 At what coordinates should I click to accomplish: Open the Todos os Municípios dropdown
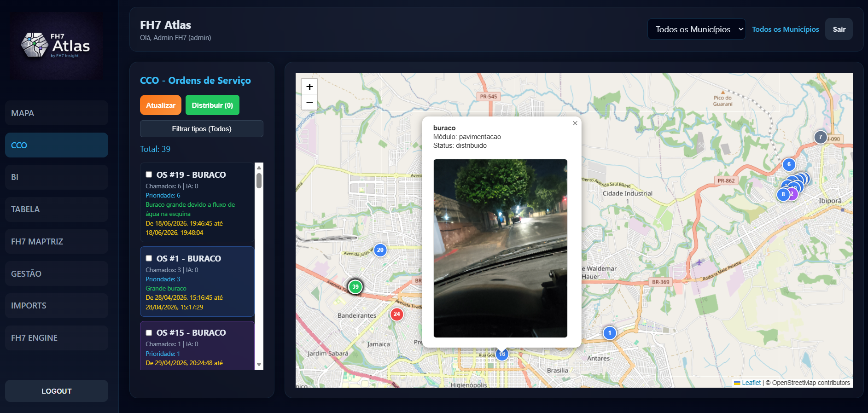pyautogui.click(x=696, y=29)
